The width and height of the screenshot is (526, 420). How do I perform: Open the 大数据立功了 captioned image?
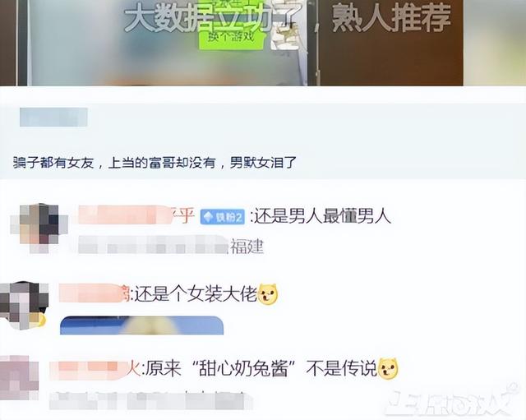(168, 43)
